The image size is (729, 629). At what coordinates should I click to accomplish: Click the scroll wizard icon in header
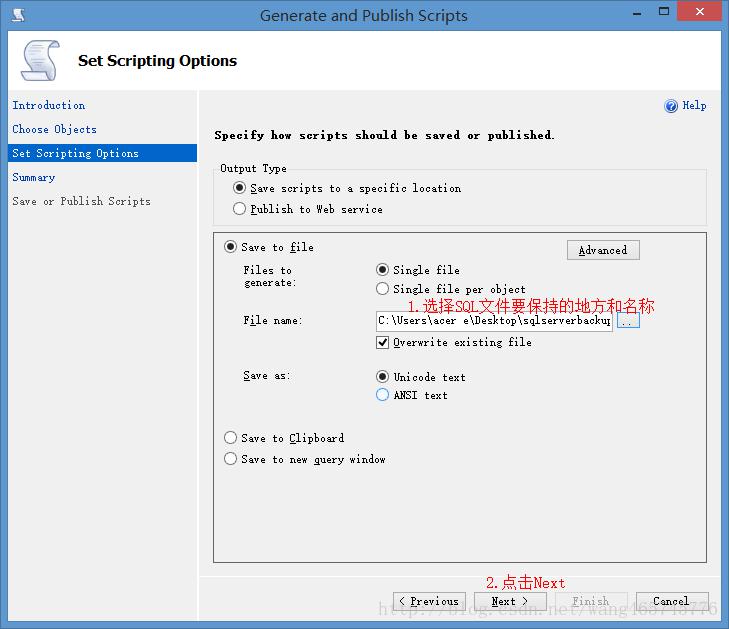(x=39, y=61)
